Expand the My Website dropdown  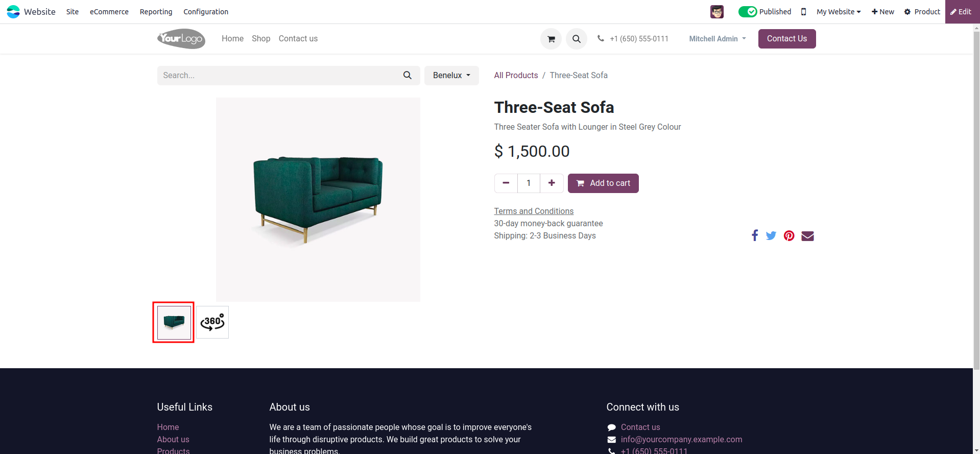click(x=838, y=12)
